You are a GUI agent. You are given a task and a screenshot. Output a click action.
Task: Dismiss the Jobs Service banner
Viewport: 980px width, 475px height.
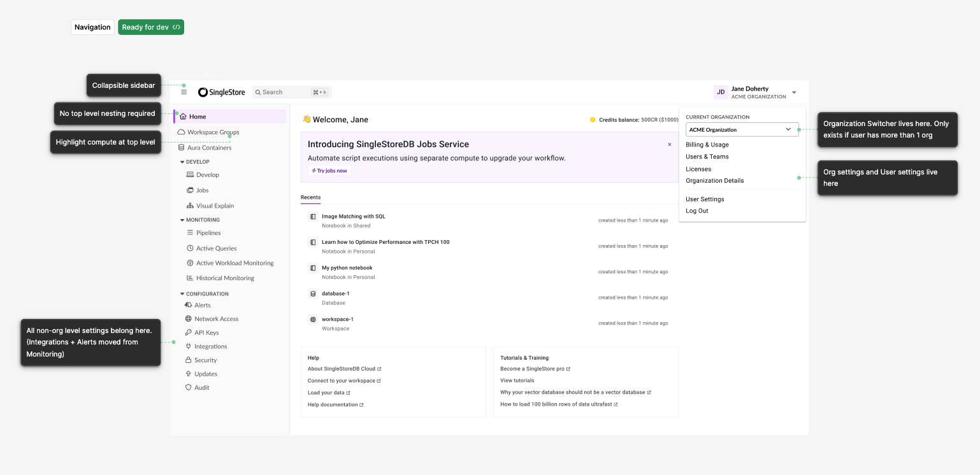click(x=670, y=145)
